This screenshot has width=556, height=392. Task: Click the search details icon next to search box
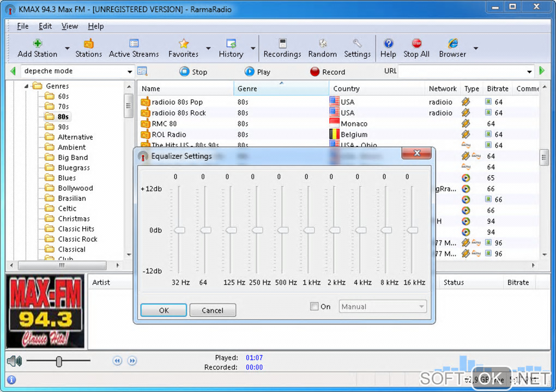tap(142, 71)
